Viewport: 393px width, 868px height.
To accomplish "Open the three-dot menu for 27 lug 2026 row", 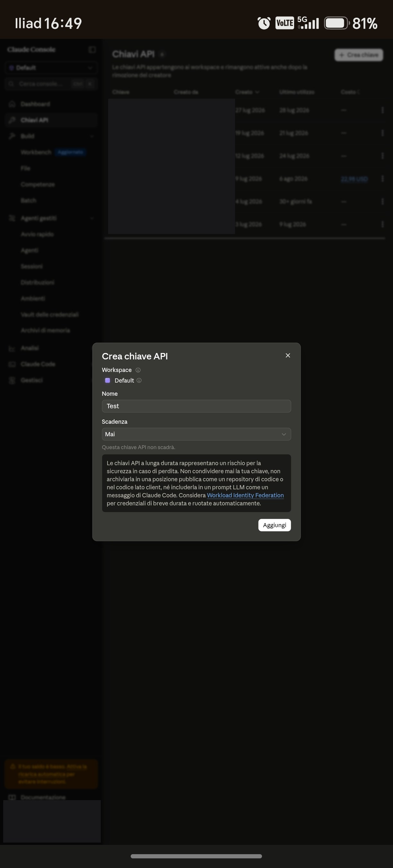I will (382, 110).
